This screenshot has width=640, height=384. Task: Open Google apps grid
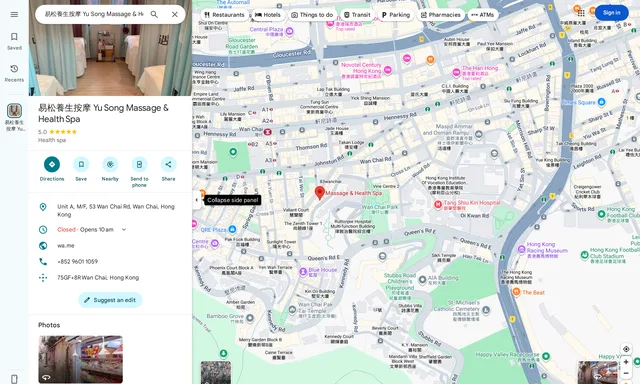(581, 13)
